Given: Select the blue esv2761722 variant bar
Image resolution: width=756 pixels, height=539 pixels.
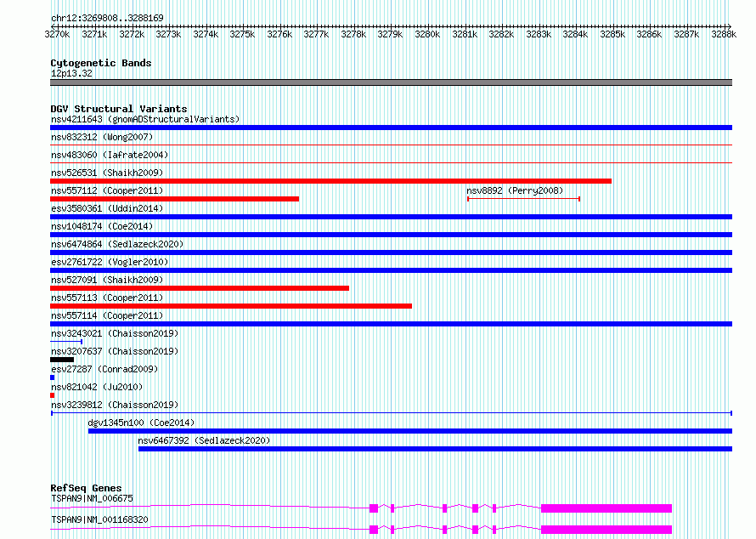Looking at the screenshot, I should click(391, 270).
